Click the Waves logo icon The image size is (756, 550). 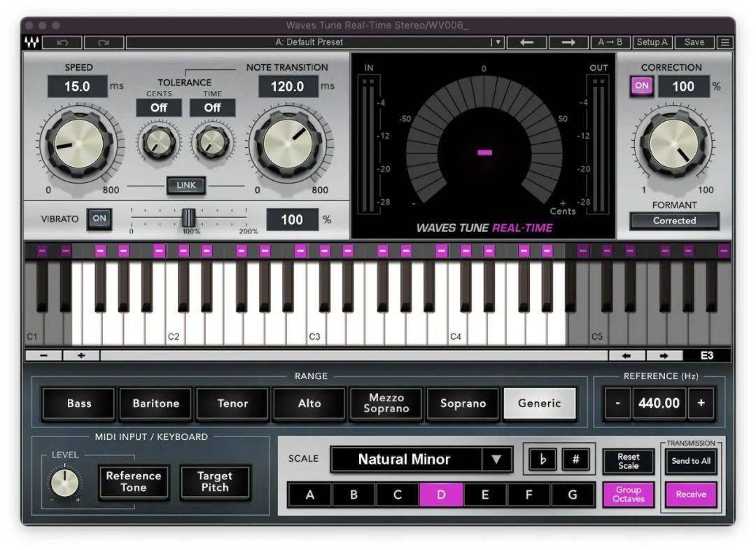(x=31, y=43)
